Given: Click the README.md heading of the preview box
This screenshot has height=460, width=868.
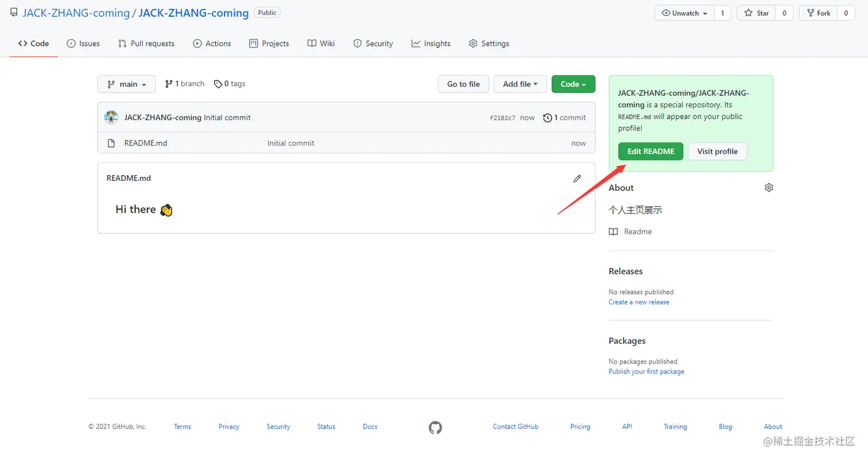Looking at the screenshot, I should [x=129, y=178].
